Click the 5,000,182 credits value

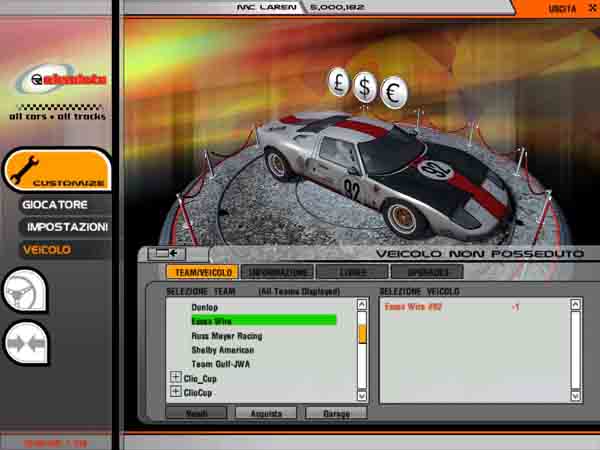[337, 7]
